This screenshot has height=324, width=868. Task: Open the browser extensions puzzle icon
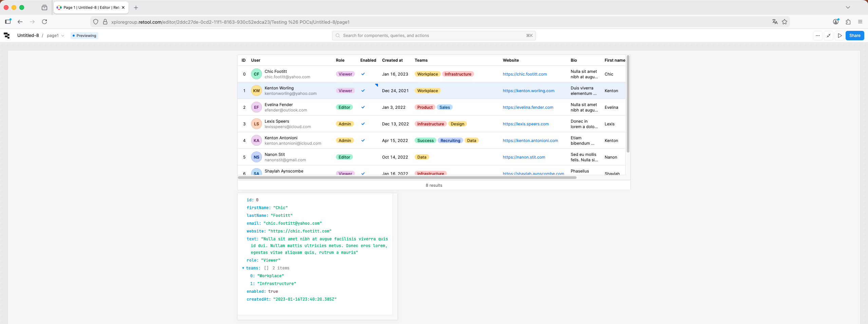pos(848,22)
